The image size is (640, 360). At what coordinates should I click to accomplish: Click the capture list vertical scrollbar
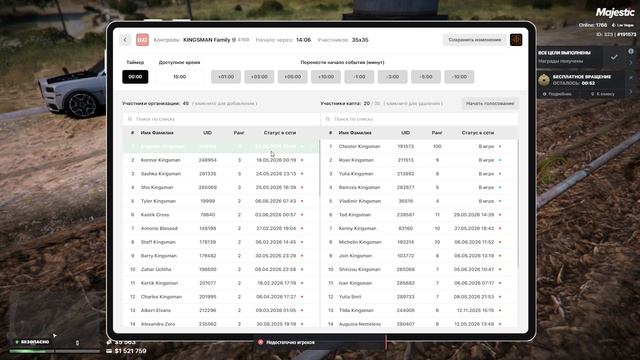tap(518, 204)
